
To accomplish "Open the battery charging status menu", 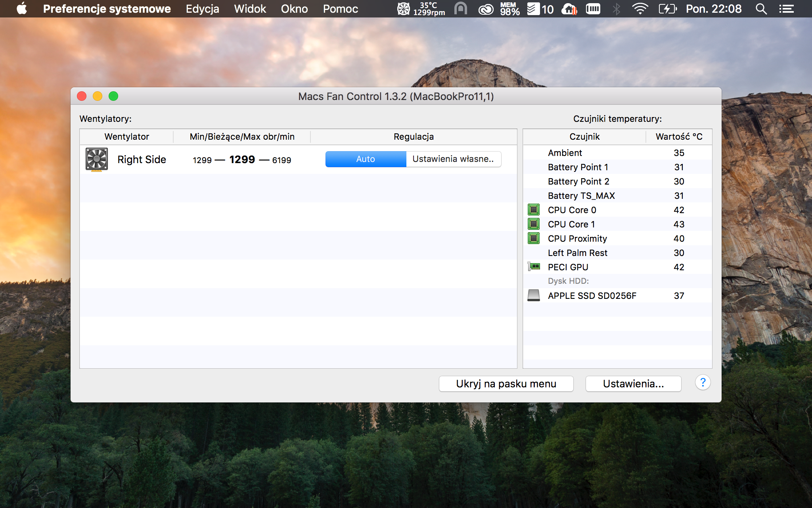I will (667, 9).
